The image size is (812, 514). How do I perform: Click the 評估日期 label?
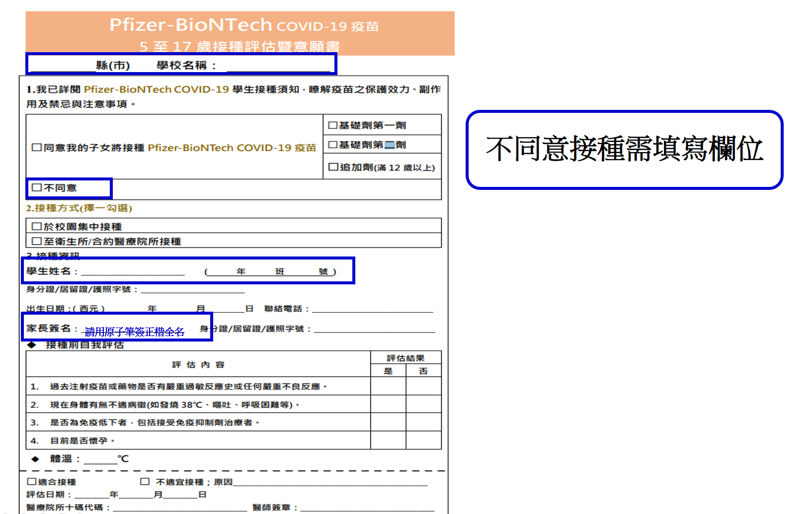click(x=49, y=495)
